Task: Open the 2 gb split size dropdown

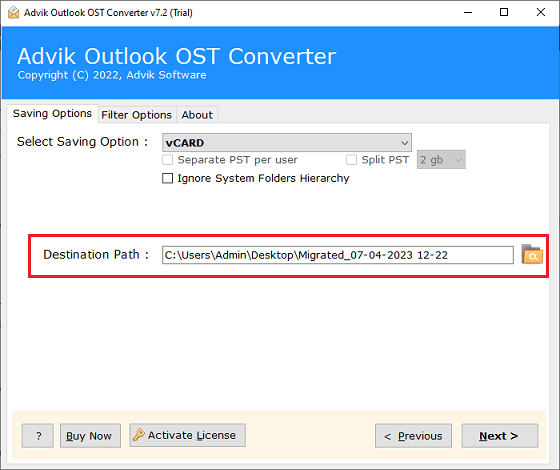Action: pyautogui.click(x=441, y=160)
